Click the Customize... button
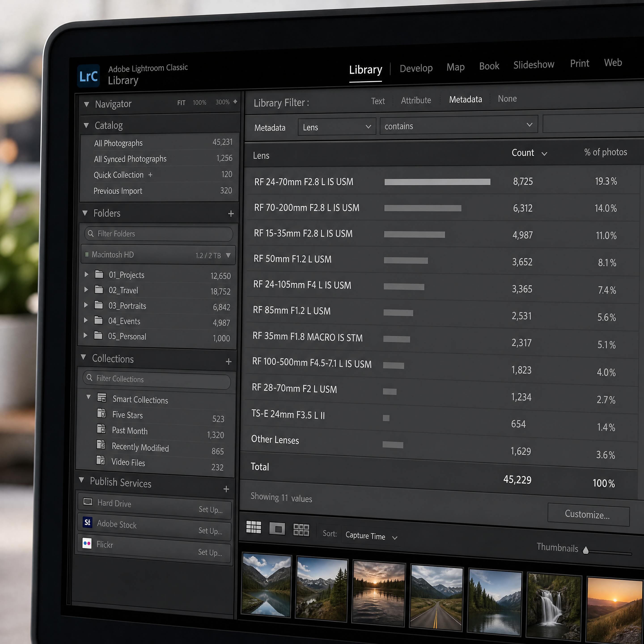This screenshot has width=644, height=644. (x=588, y=514)
